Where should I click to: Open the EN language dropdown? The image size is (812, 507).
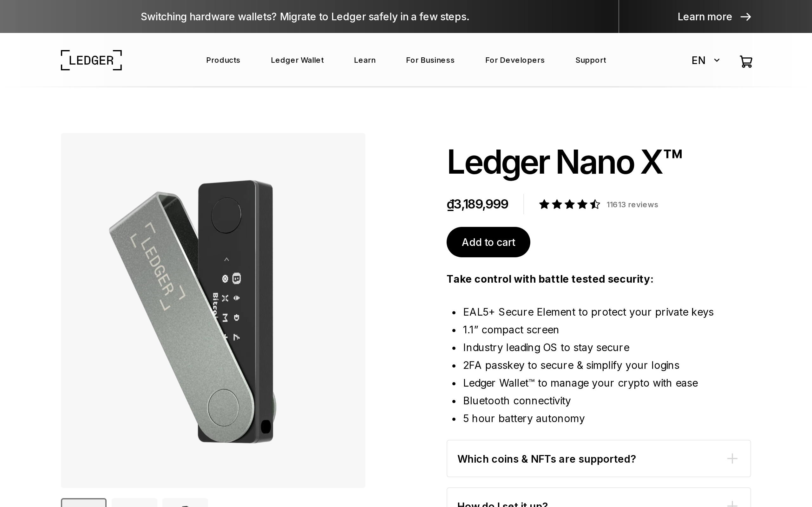705,60
